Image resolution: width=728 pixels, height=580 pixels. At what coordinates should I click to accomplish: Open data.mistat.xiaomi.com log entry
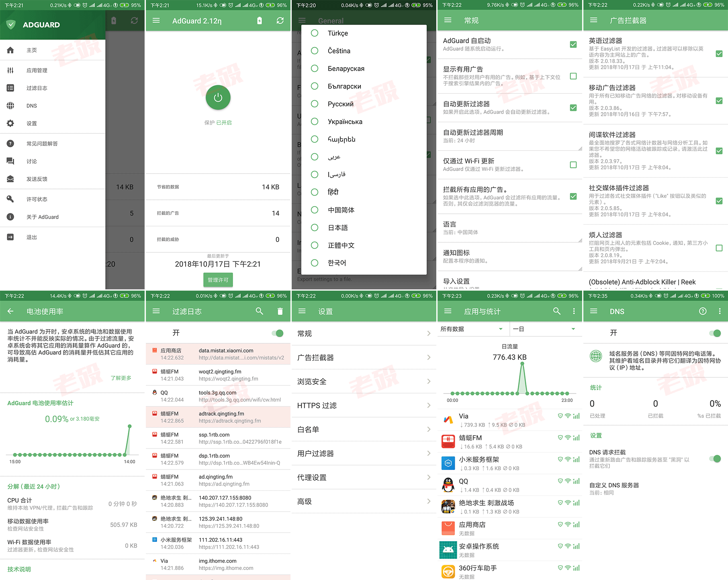[x=218, y=354]
